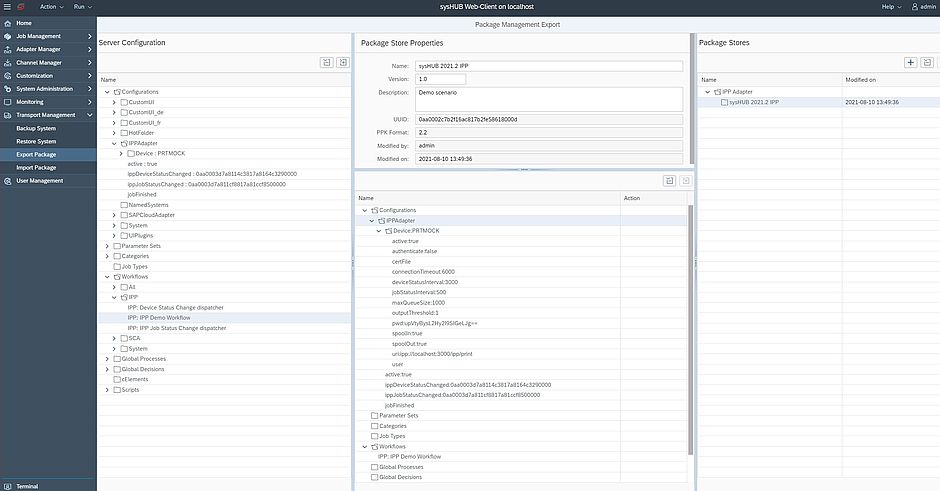Click Workflows folder icon in Server Configuration tree
940x491 pixels.
117,277
